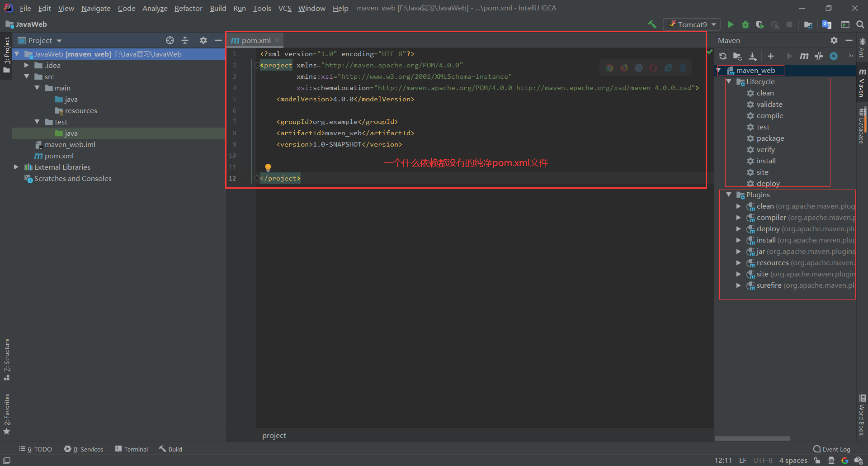Open the Project view dropdown
The height and width of the screenshot is (466, 868).
40,40
